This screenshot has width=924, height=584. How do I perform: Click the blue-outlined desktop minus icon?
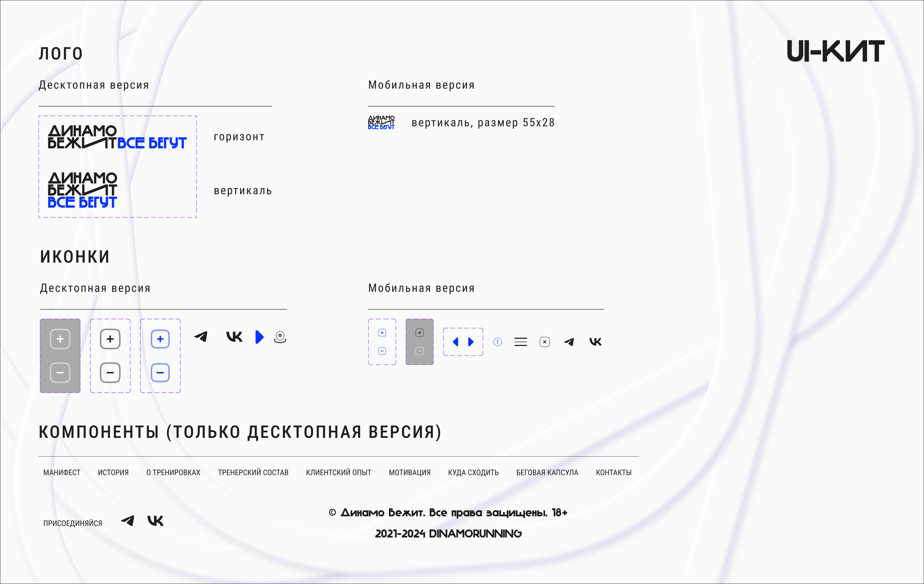160,373
